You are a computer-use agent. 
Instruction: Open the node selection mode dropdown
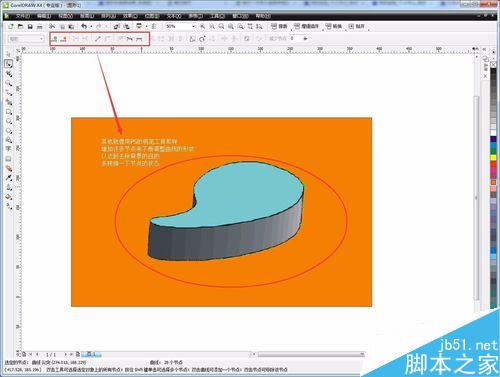coord(26,39)
